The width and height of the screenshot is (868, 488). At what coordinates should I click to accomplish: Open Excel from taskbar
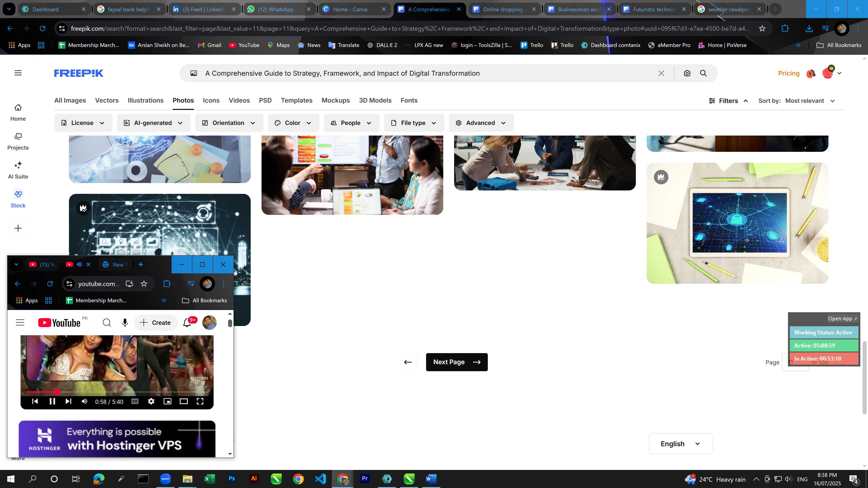tap(209, 479)
